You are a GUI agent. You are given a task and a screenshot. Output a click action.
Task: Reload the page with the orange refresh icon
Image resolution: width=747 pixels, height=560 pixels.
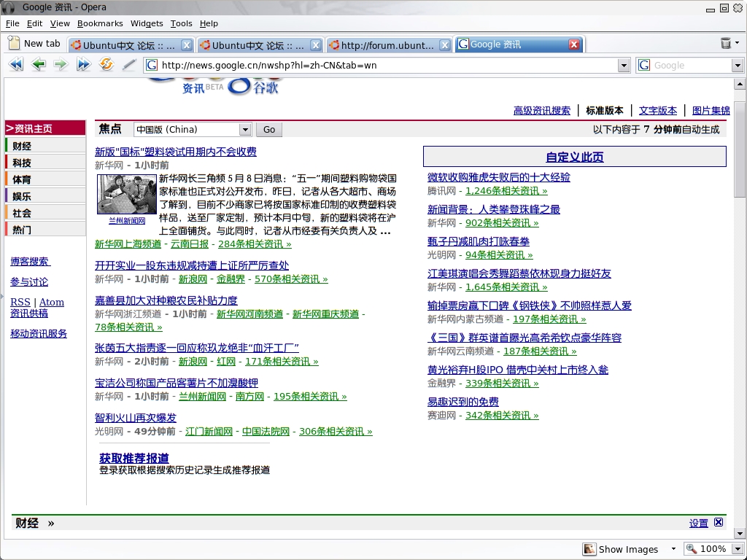(x=107, y=64)
